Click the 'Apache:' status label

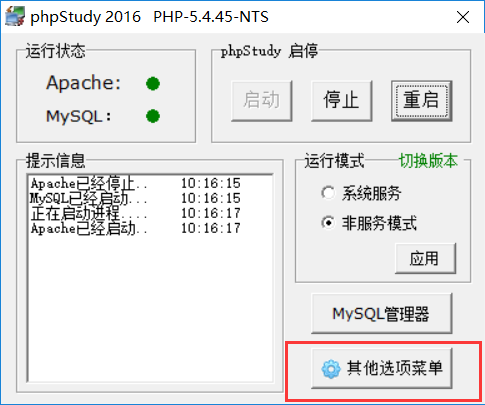[x=83, y=83]
